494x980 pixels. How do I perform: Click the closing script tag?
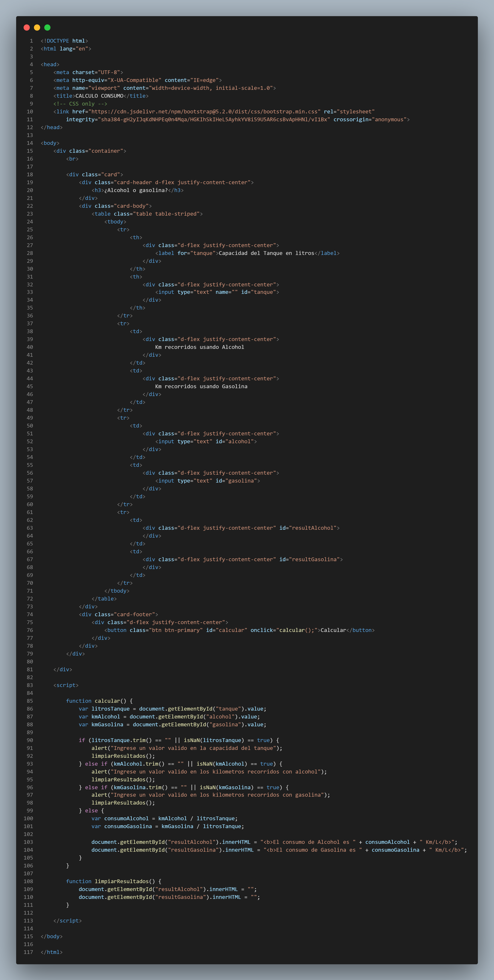pyautogui.click(x=67, y=921)
